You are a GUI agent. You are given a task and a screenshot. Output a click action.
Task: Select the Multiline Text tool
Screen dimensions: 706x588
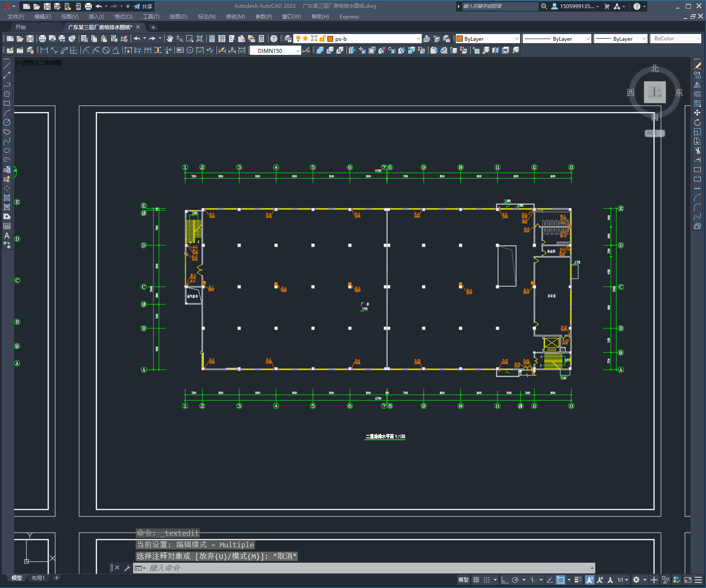point(7,235)
